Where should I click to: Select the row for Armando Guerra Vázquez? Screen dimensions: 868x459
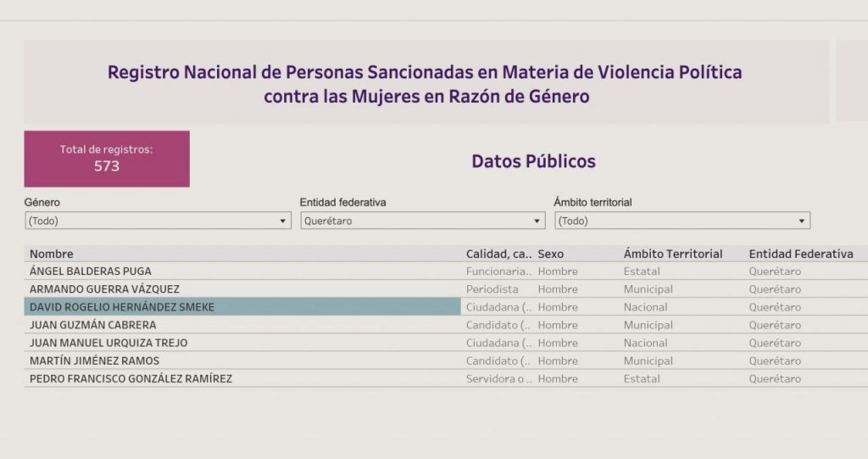104,289
